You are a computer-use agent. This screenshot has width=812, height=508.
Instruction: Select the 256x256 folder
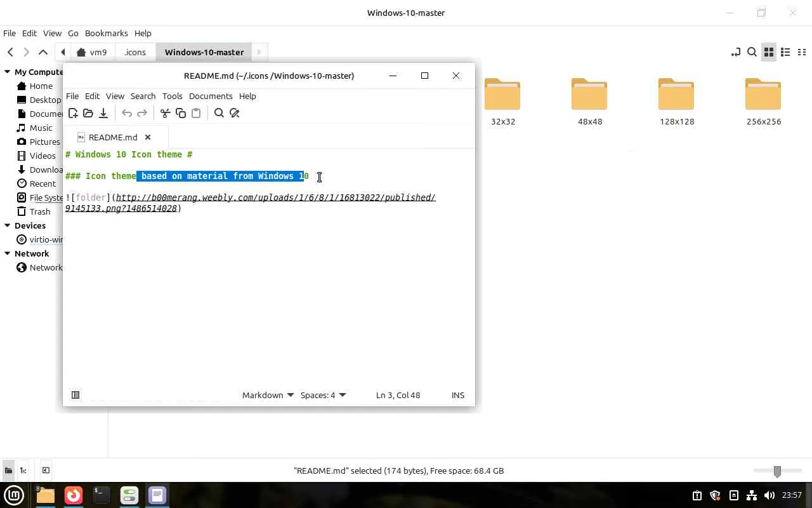pyautogui.click(x=763, y=102)
